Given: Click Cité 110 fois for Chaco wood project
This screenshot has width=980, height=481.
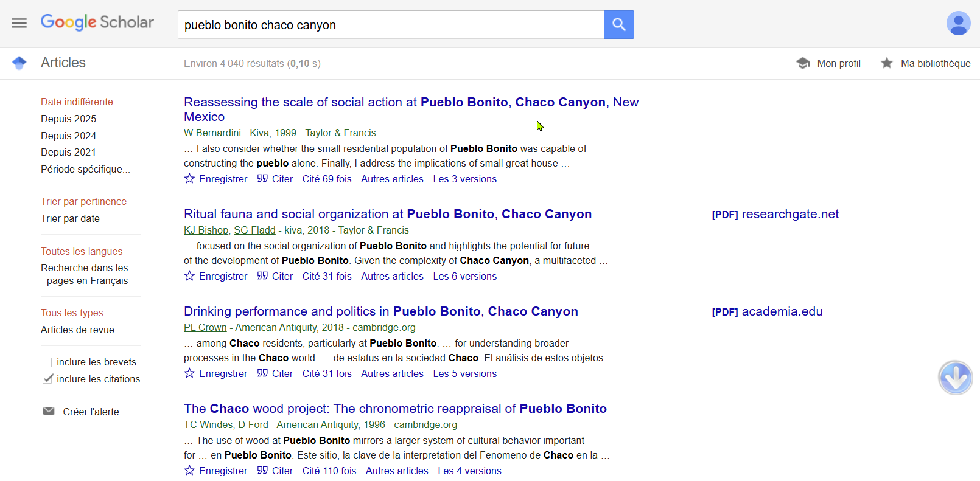Looking at the screenshot, I should click(329, 471).
